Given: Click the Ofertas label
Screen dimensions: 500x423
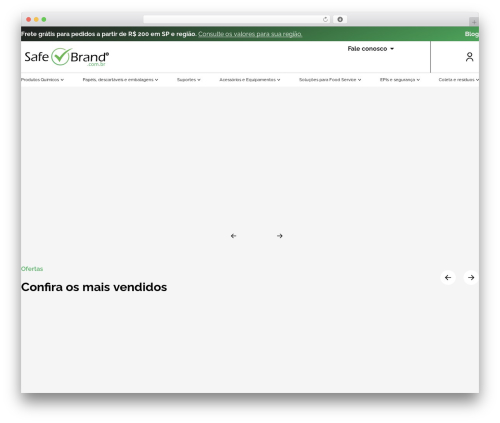Looking at the screenshot, I should click(32, 269).
